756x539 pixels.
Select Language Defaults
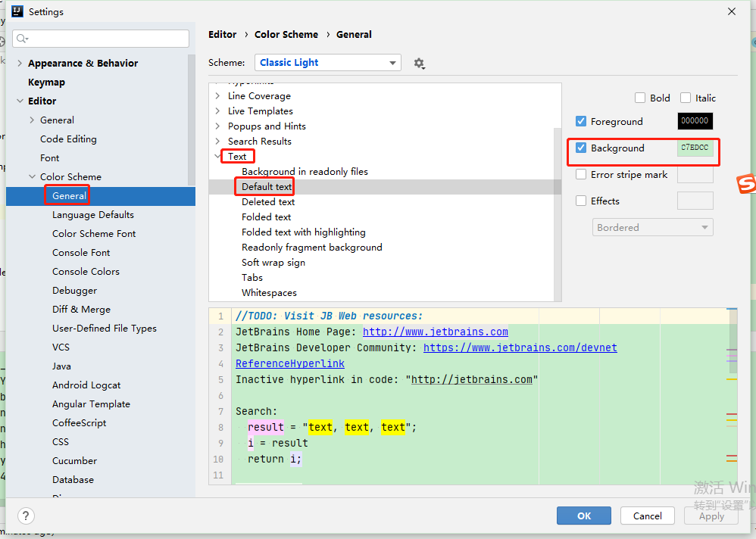click(x=93, y=215)
